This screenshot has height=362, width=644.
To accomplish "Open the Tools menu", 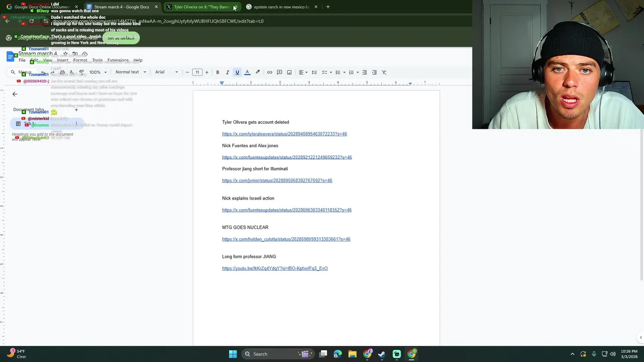I will (x=97, y=60).
